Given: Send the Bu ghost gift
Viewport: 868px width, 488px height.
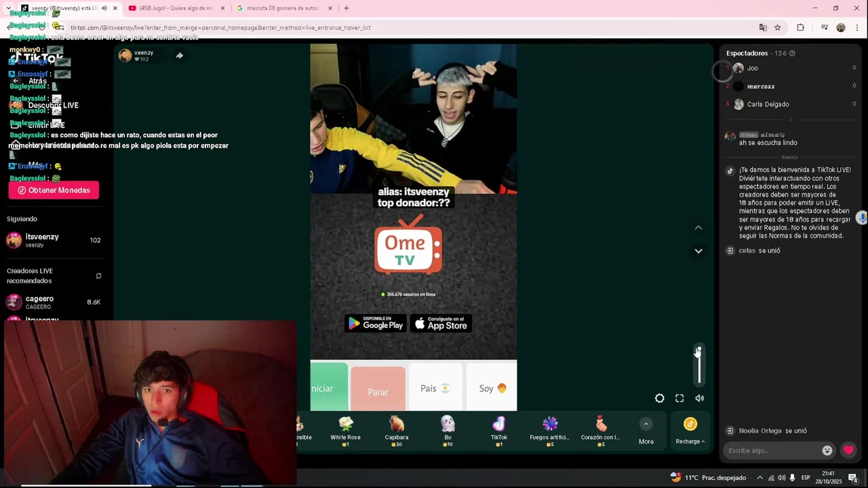Looking at the screenshot, I should pyautogui.click(x=448, y=431).
